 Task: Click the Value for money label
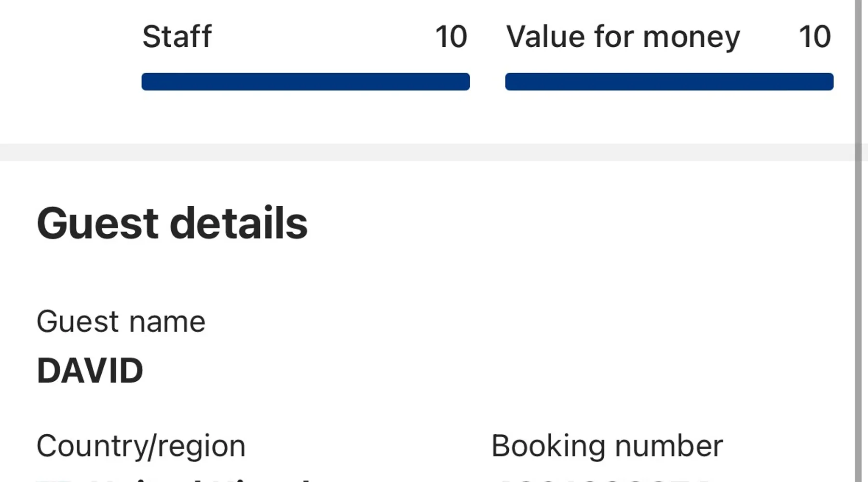tap(623, 37)
